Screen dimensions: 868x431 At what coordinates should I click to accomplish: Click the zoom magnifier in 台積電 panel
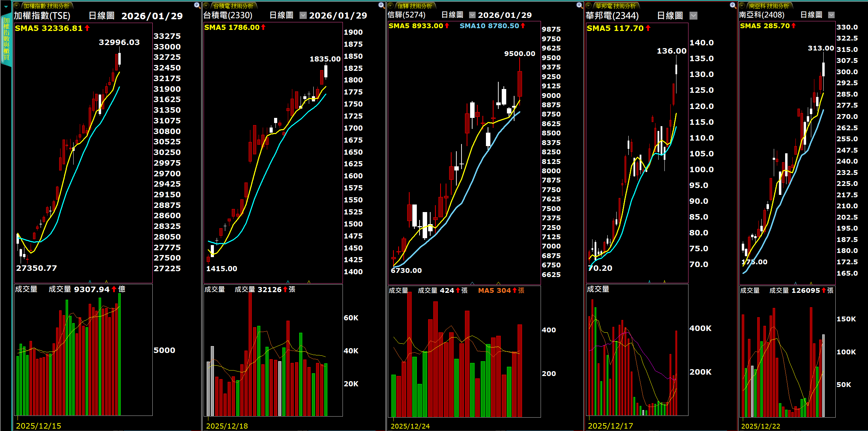tap(381, 5)
